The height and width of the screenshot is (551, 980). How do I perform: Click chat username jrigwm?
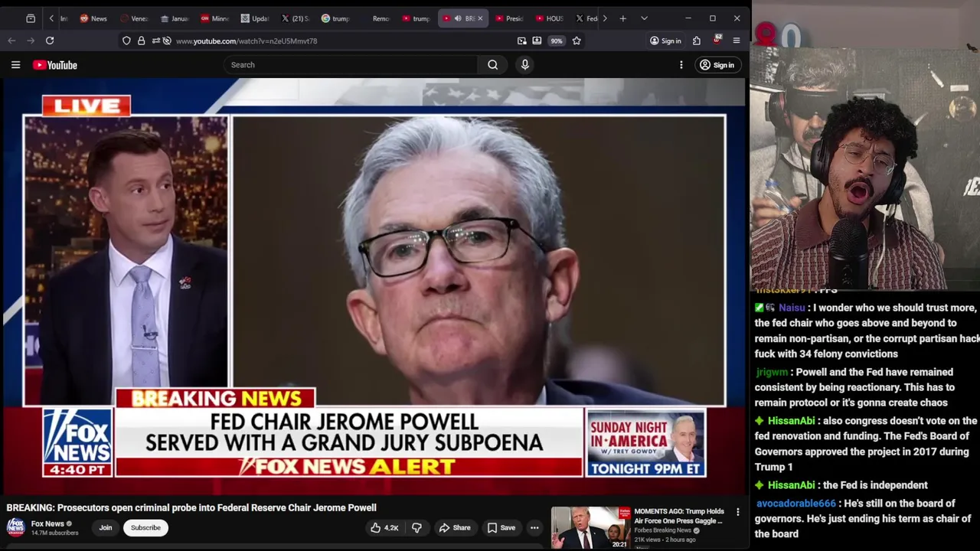(772, 372)
